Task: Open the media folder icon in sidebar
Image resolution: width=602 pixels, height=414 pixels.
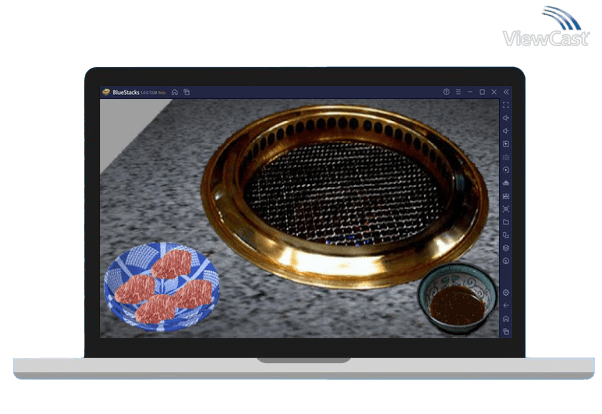Action: [x=506, y=222]
